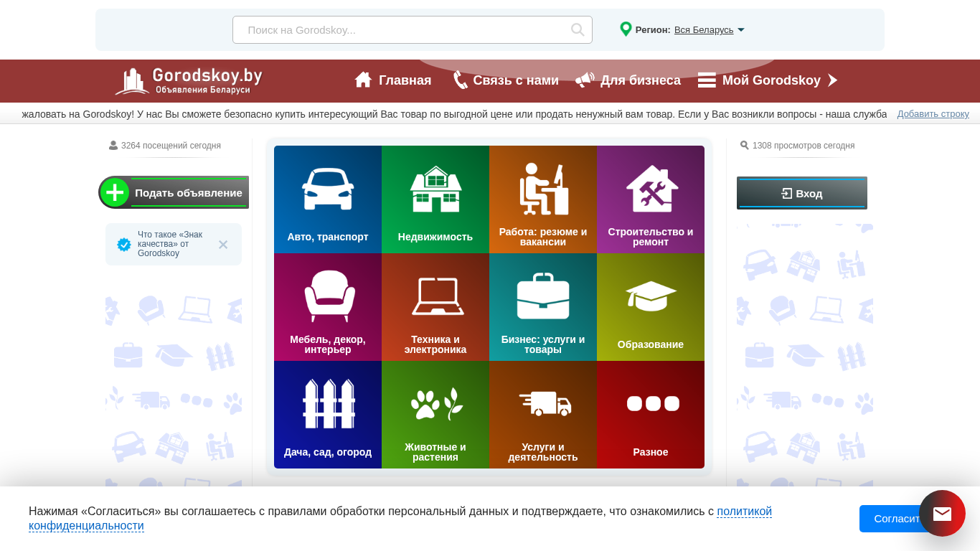This screenshot has width=980, height=551.
Task: Open Мой Gorodskoy menu item
Action: tap(771, 80)
